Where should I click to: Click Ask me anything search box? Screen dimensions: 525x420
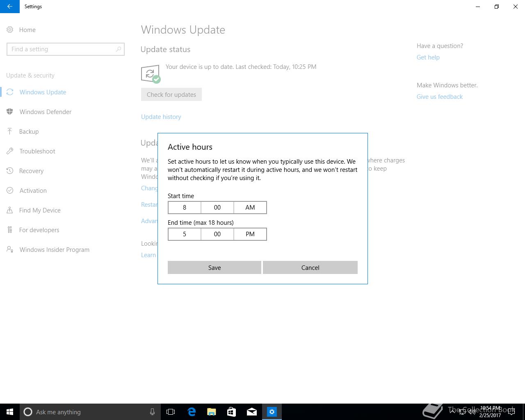pyautogui.click(x=90, y=412)
